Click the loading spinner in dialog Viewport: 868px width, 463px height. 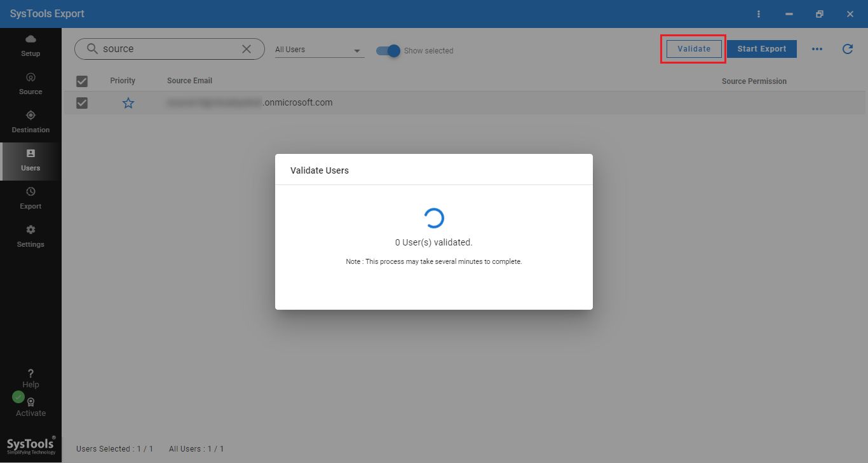pyautogui.click(x=434, y=218)
